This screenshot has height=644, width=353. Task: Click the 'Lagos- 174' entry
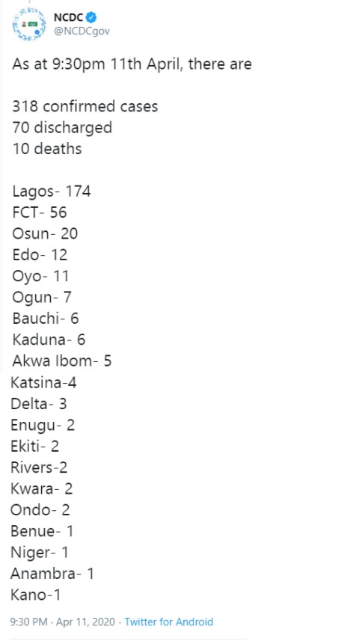tap(52, 191)
